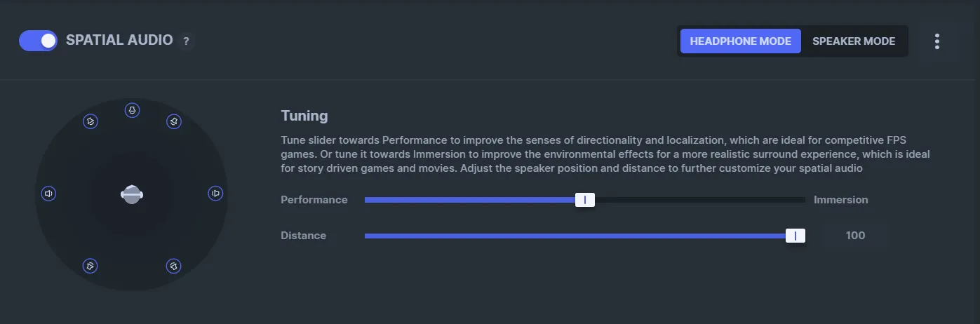The width and height of the screenshot is (980, 324).
Task: Click the unfilled dark portion of tuning slider
Action: [700, 200]
